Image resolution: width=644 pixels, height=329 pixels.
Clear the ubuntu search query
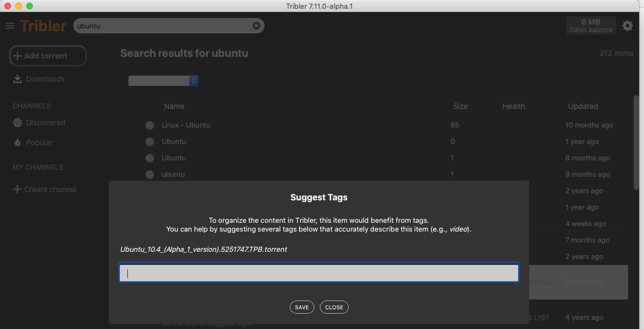(256, 25)
